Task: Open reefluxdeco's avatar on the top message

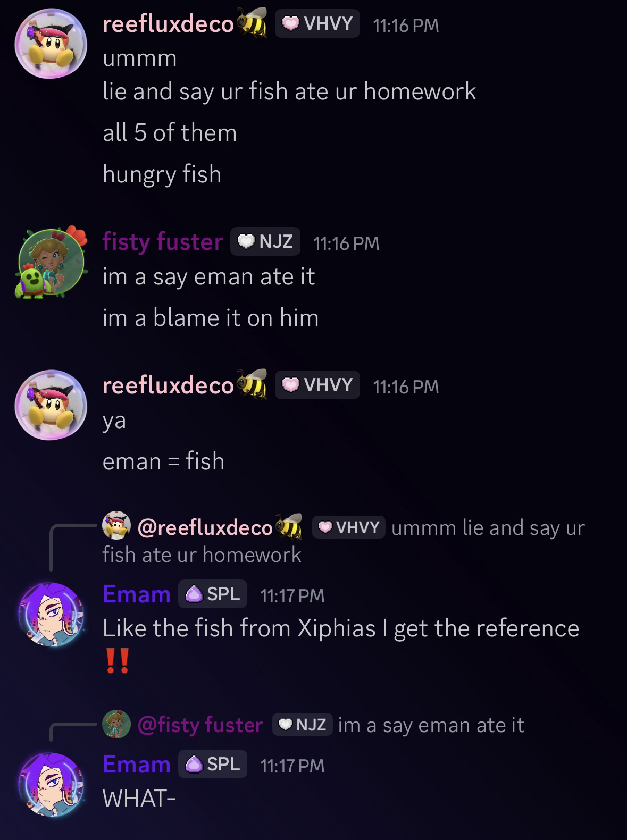Action: click(x=51, y=44)
